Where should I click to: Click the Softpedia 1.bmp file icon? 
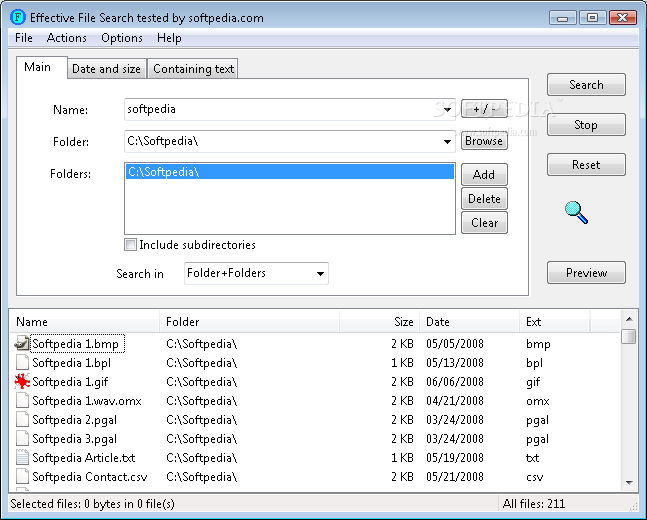(22, 343)
